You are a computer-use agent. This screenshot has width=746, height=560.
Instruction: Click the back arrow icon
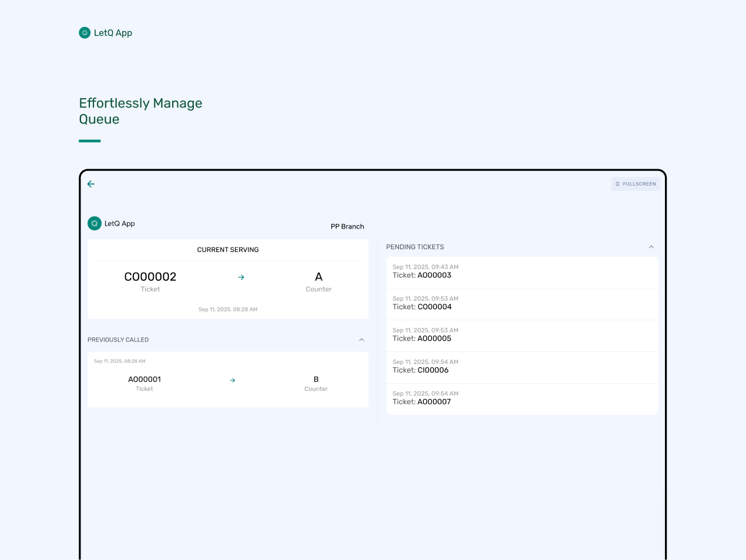point(91,184)
